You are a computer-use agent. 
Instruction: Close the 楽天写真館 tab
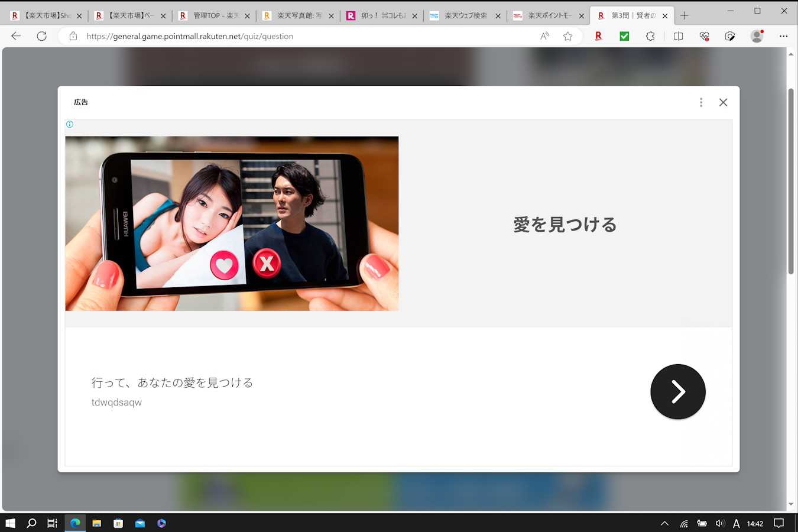(331, 16)
